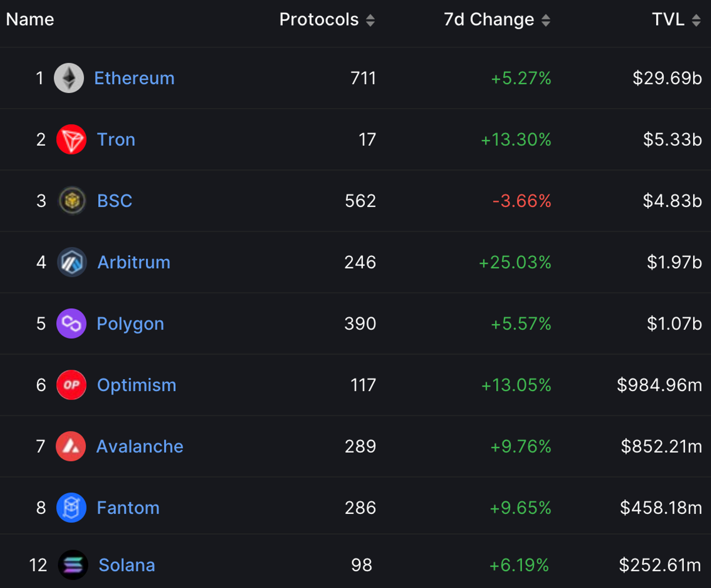Click the Name column header

(x=30, y=20)
